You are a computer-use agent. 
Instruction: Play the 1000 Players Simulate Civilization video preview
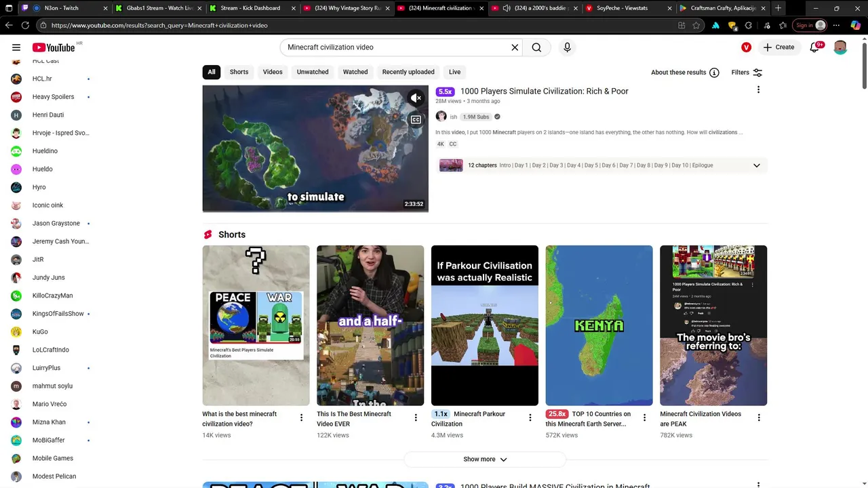[x=315, y=148]
